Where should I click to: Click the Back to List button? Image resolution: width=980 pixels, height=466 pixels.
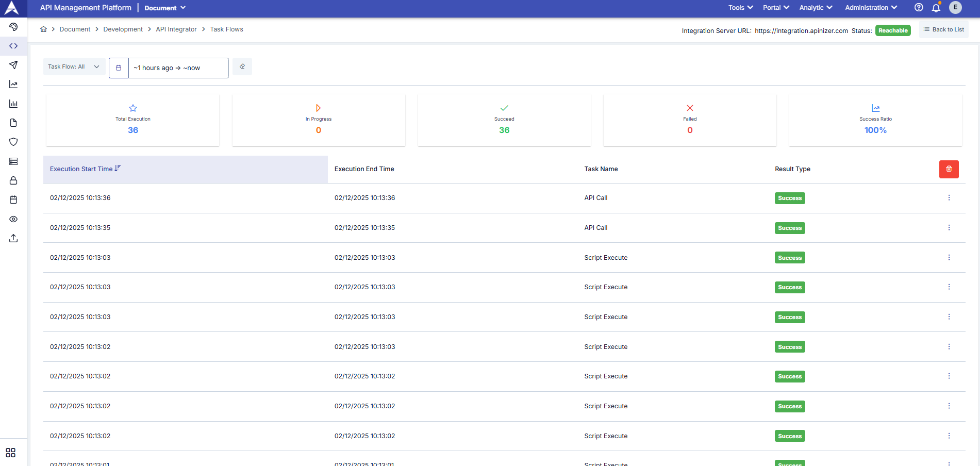tap(943, 29)
